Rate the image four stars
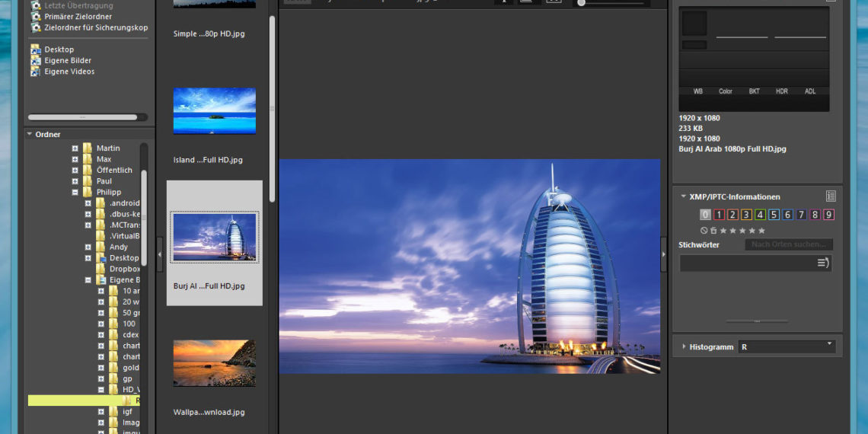Screen dimensions: 868x434 tap(752, 230)
